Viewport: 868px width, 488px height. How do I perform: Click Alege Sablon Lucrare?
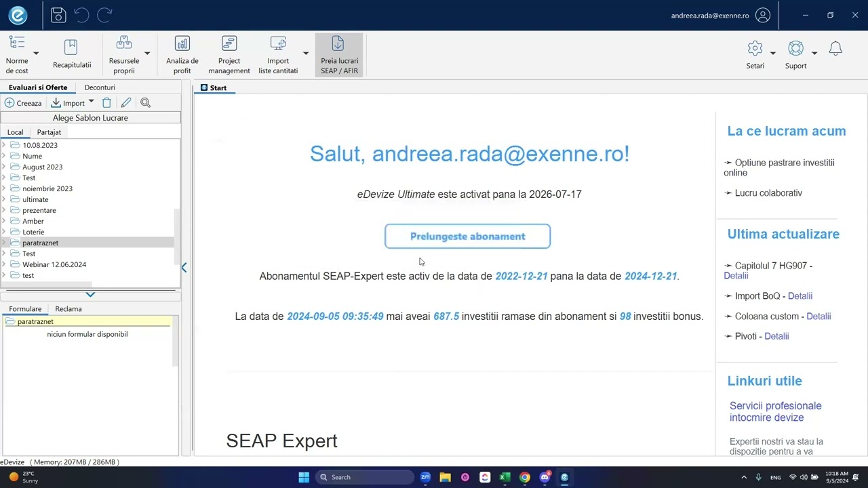tap(90, 118)
